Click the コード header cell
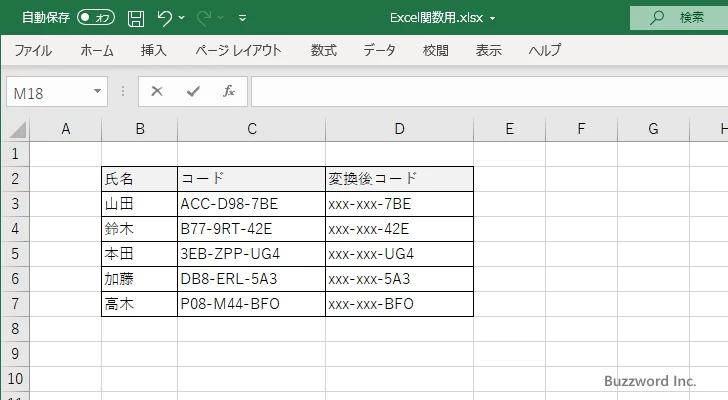 pyautogui.click(x=252, y=179)
